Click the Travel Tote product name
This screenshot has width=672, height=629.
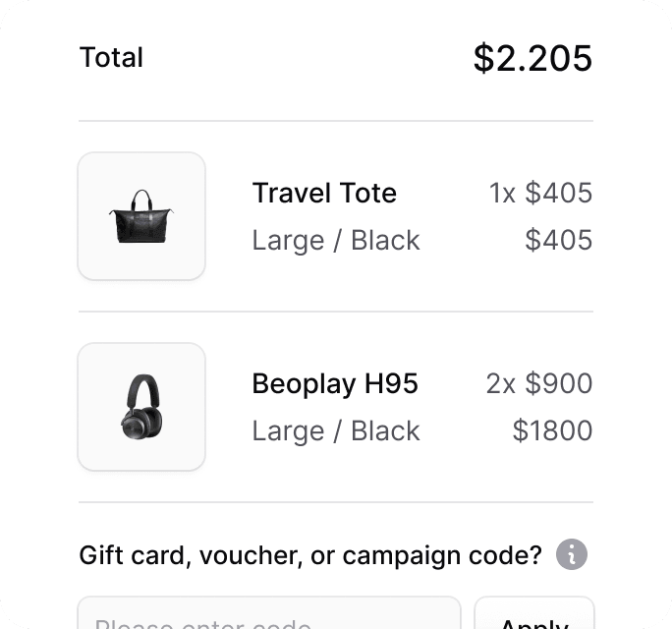point(324,193)
